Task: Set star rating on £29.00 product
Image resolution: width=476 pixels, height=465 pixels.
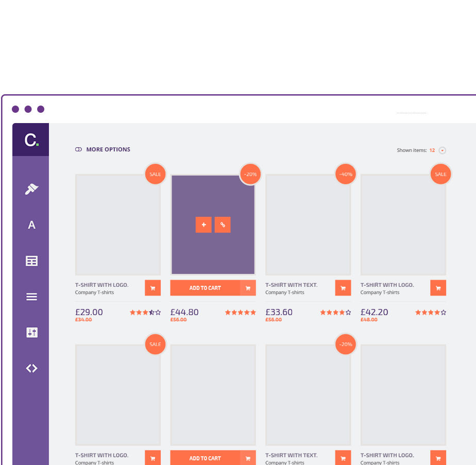Action: point(145,312)
